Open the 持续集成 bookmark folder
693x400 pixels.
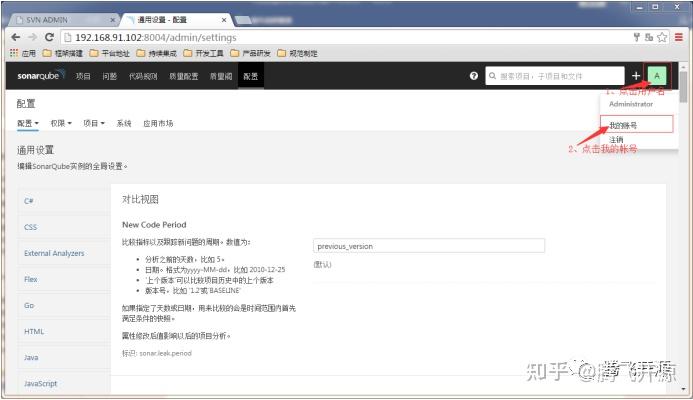pyautogui.click(x=156, y=53)
